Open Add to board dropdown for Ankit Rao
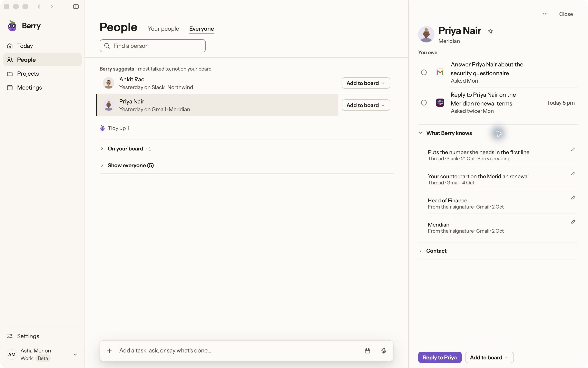588x368 pixels. 366,83
